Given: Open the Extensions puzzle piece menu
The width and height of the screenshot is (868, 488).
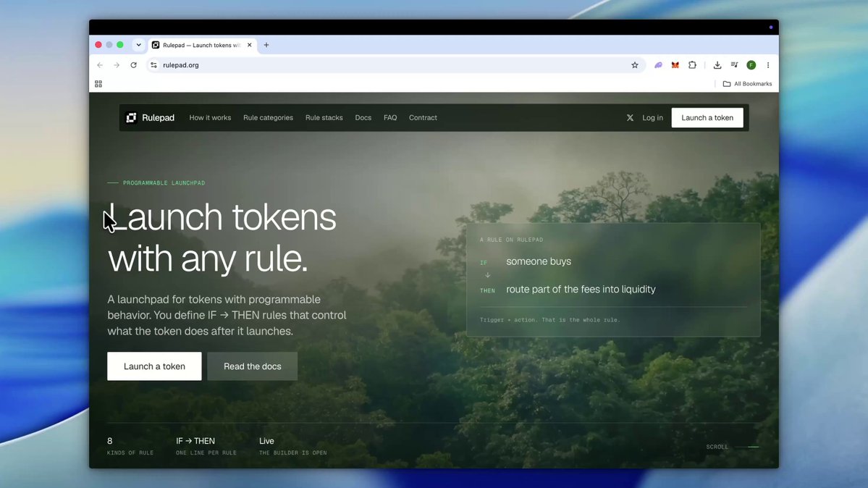Looking at the screenshot, I should click(692, 65).
